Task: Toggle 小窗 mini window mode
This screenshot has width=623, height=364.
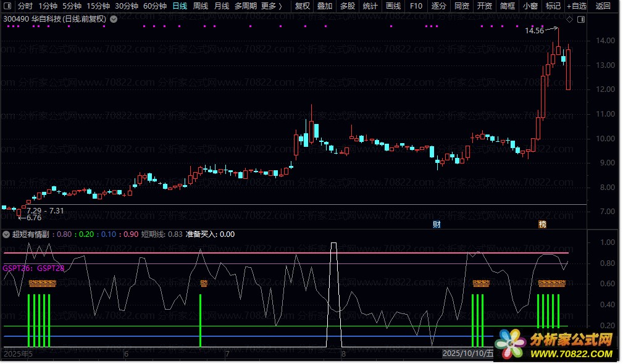Action: [x=530, y=6]
